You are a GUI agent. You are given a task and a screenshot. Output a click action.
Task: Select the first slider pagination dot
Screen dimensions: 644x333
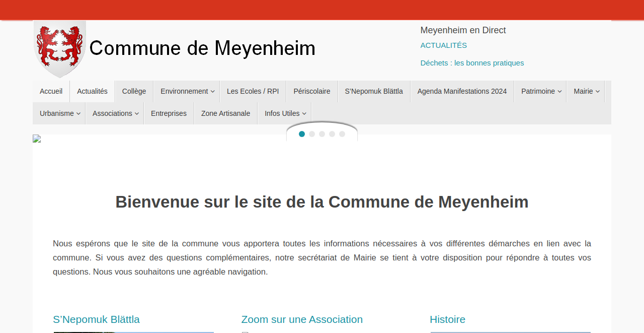coord(302,134)
